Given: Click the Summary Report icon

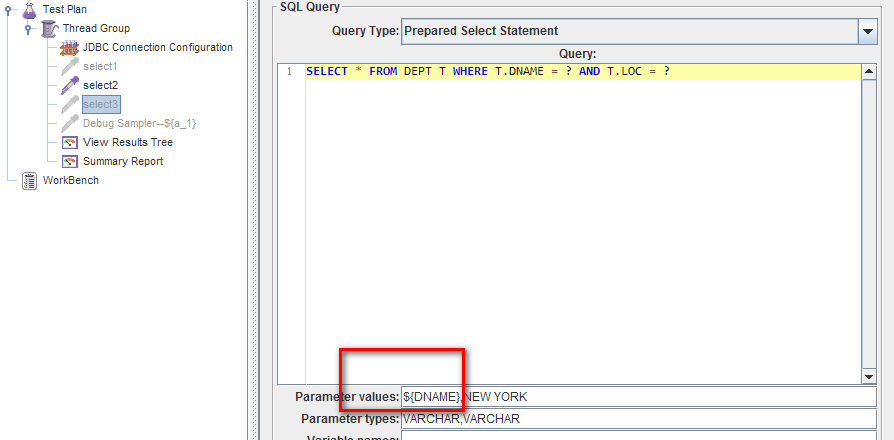Looking at the screenshot, I should coord(69,161).
